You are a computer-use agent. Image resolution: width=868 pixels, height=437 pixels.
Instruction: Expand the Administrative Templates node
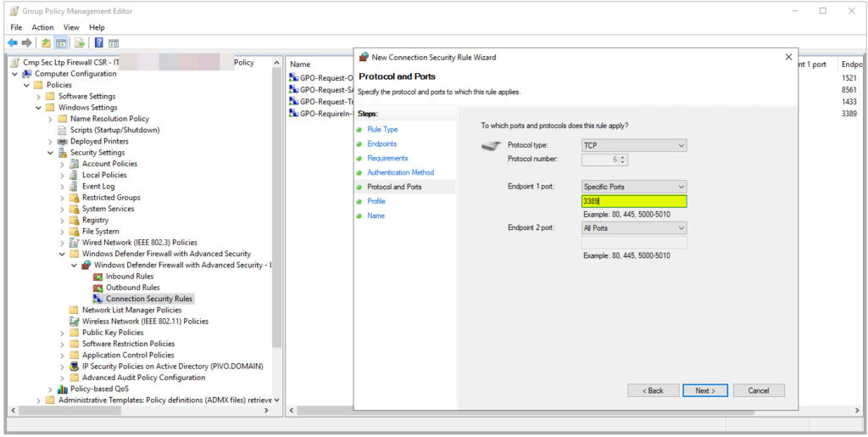pos(38,400)
